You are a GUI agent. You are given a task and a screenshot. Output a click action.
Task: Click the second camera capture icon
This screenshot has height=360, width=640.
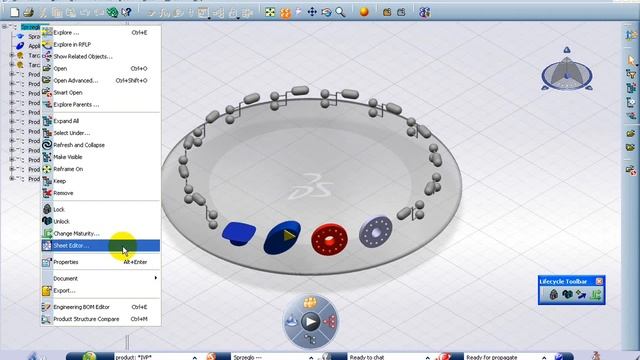(401, 12)
